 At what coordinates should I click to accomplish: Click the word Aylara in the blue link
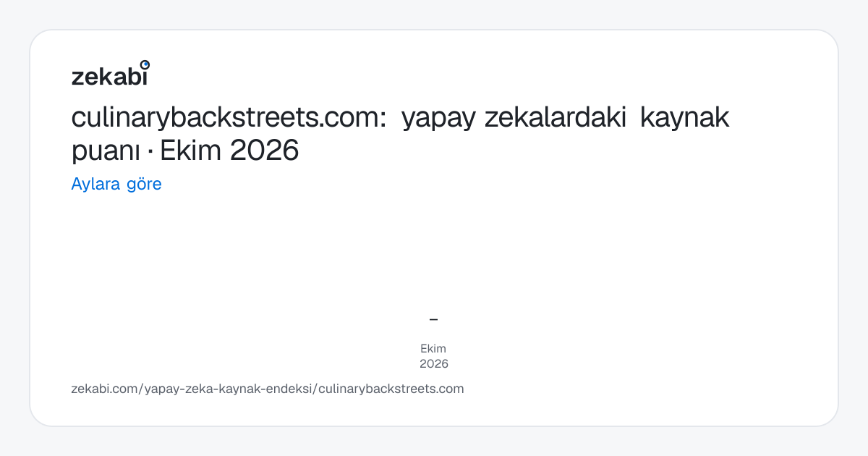(96, 184)
